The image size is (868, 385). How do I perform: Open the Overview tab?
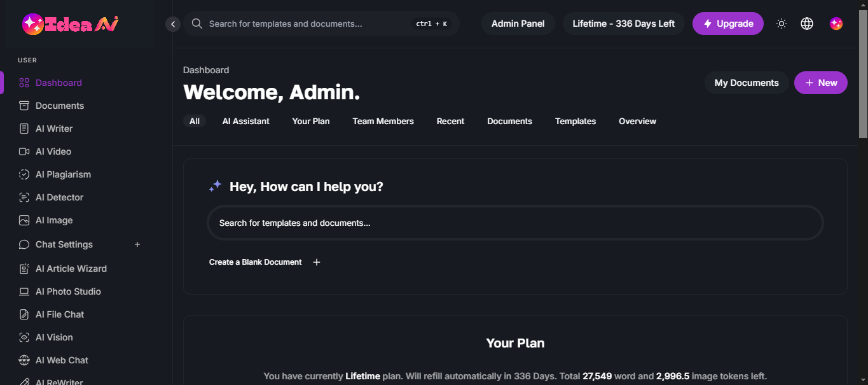(638, 121)
